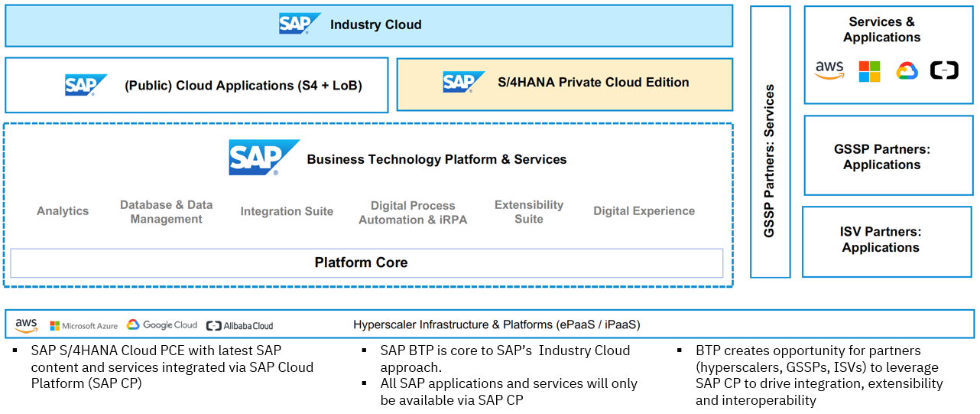The width and height of the screenshot is (980, 414).
Task: Click the Google Cloud logo in bottom bar
Action: click(x=162, y=325)
